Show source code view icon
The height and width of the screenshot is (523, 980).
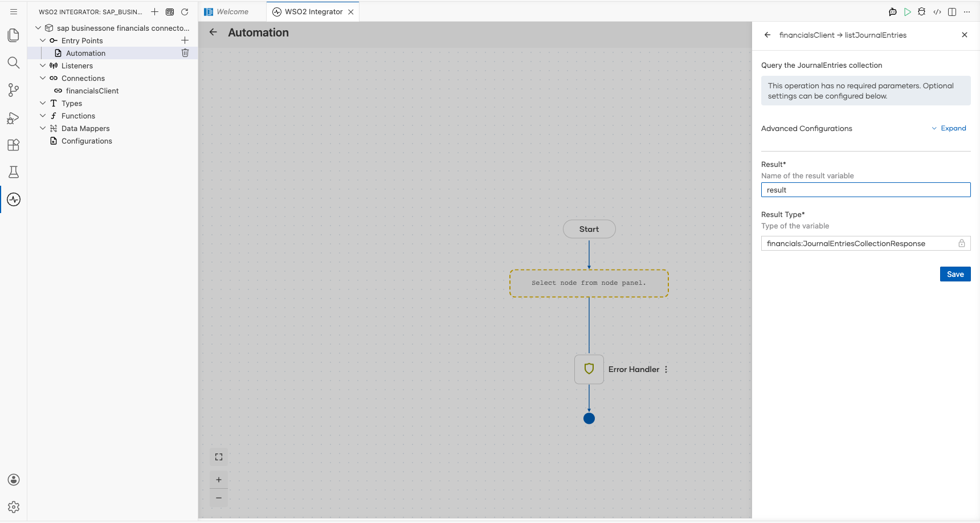(937, 11)
